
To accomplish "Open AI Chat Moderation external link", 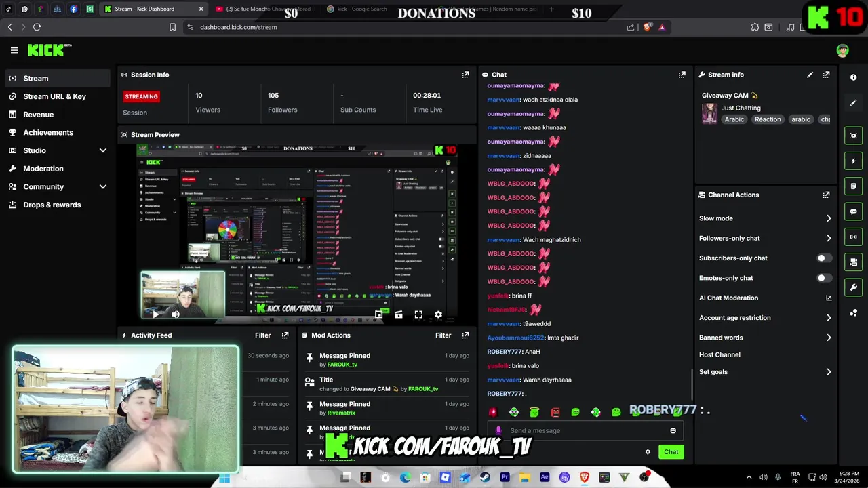I will click(x=828, y=298).
